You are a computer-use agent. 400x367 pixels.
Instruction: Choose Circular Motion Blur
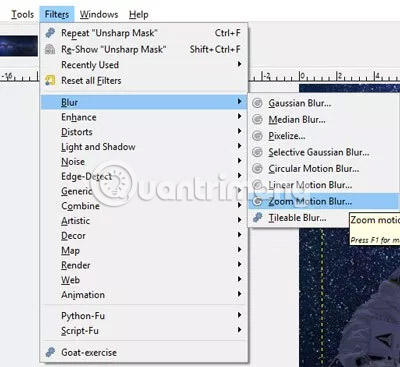(x=323, y=168)
